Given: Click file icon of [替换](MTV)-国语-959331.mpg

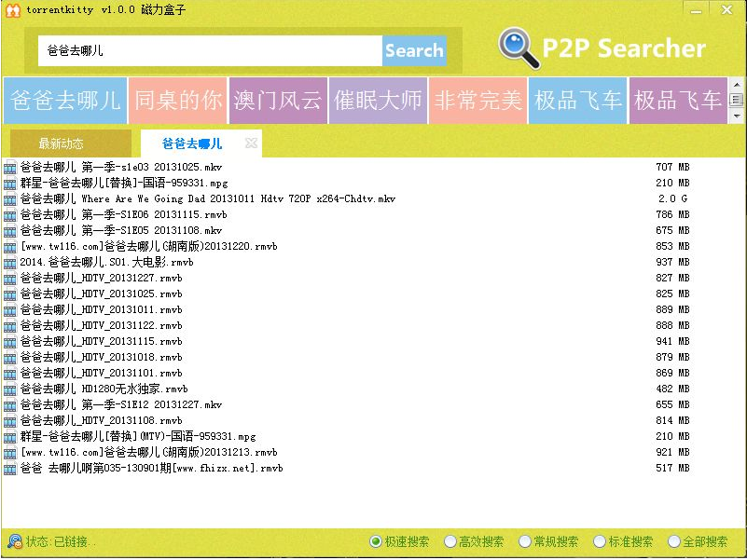Looking at the screenshot, I should point(10,437).
